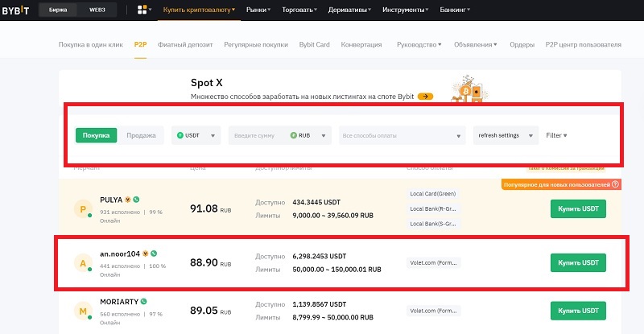
Task: Click Купить USDT for PULYA offer
Action: [578, 210]
